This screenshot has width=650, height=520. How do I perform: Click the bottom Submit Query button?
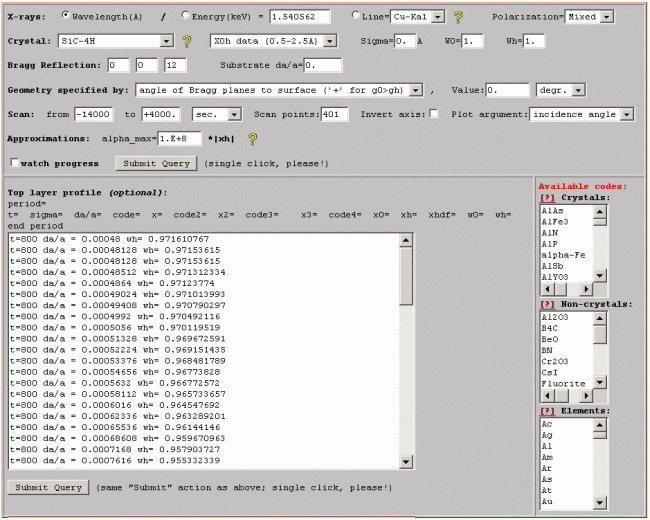(x=49, y=488)
